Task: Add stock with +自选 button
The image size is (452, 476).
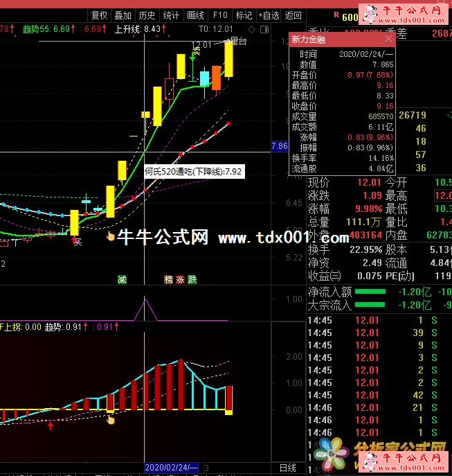Action: point(268,15)
